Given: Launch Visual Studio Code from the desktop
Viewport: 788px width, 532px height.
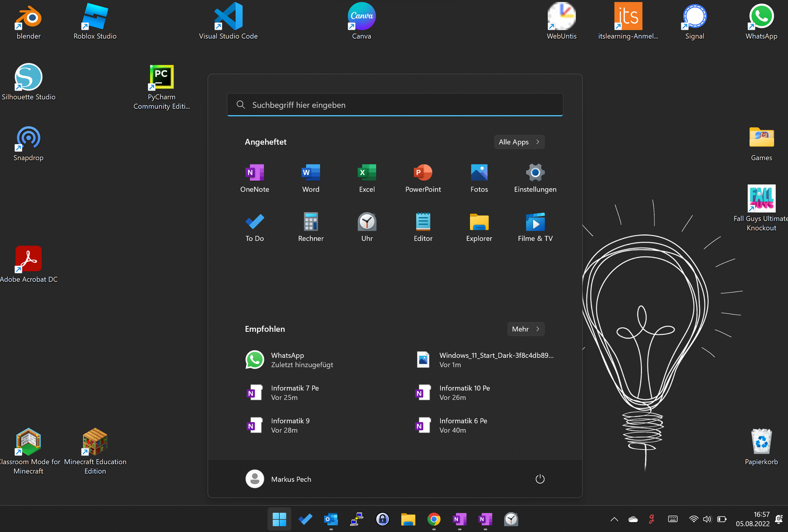Looking at the screenshot, I should click(x=228, y=18).
